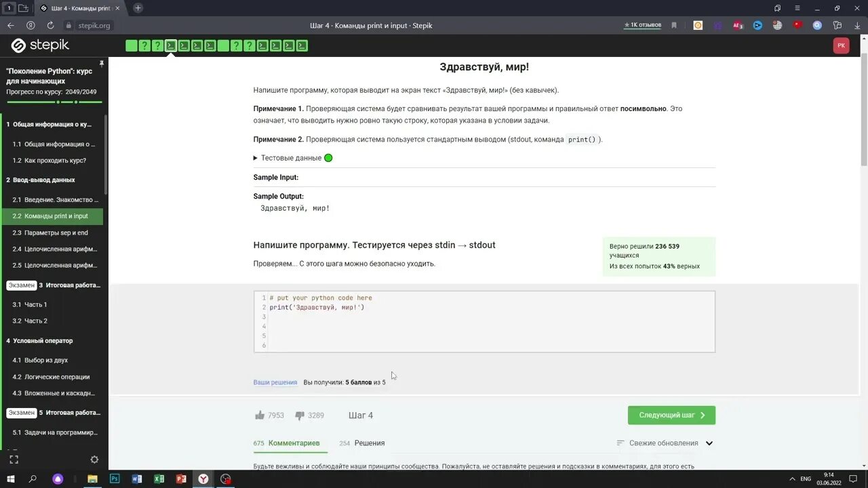
Task: Click the green Тестовые данные status circle
Action: pyautogui.click(x=328, y=158)
